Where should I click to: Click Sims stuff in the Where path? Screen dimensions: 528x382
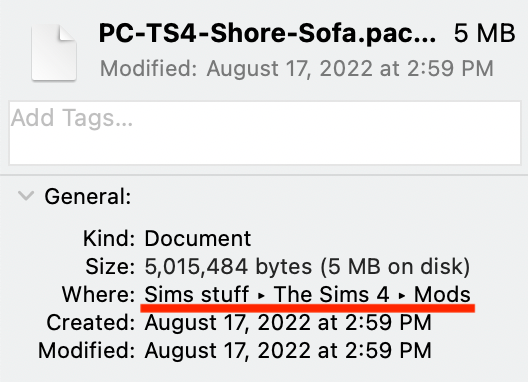(x=197, y=294)
